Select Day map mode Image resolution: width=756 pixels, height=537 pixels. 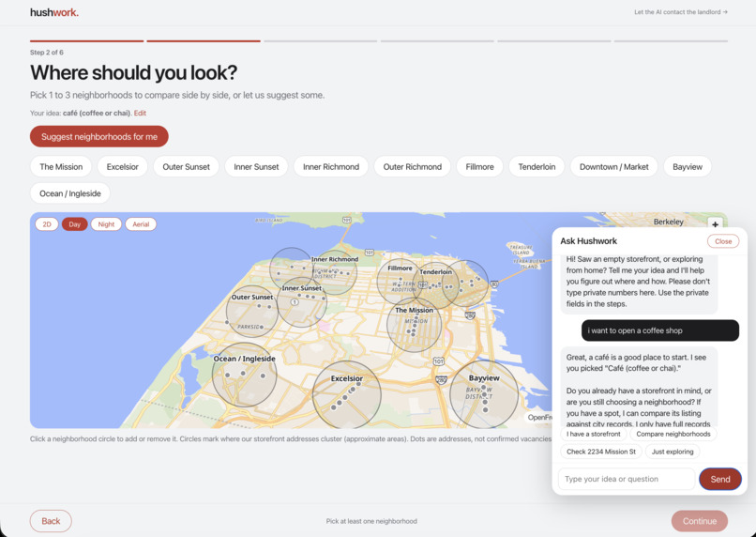click(75, 224)
